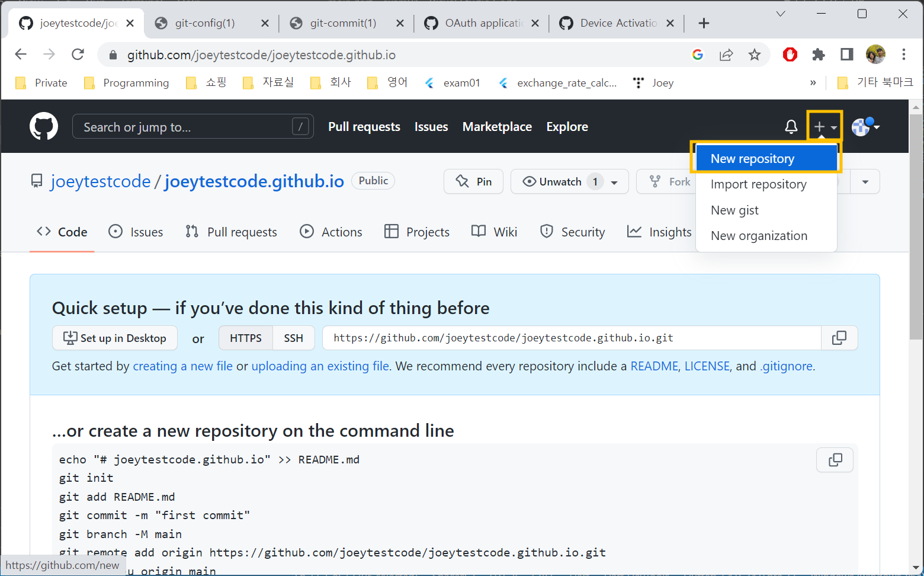Click the address bar URL

261,55
